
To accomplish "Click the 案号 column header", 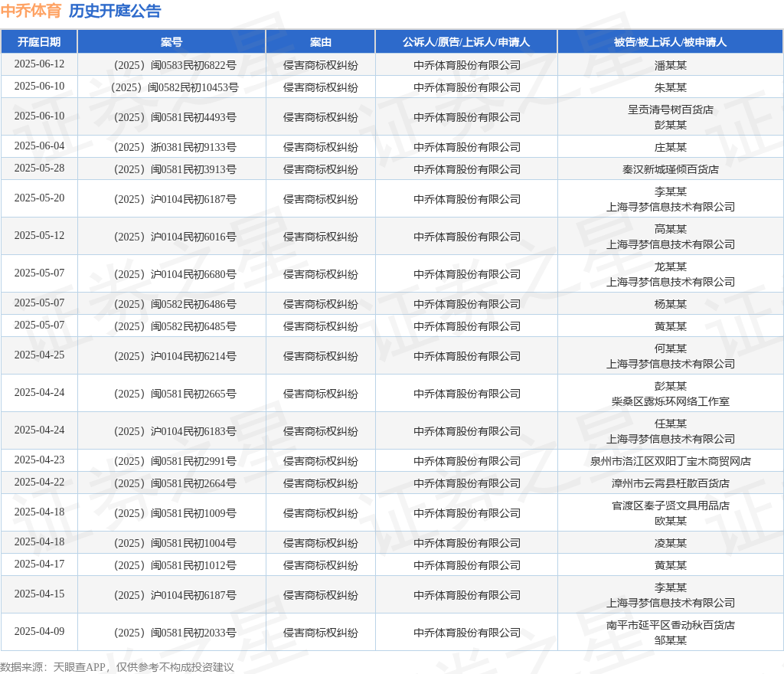I will coord(171,42).
